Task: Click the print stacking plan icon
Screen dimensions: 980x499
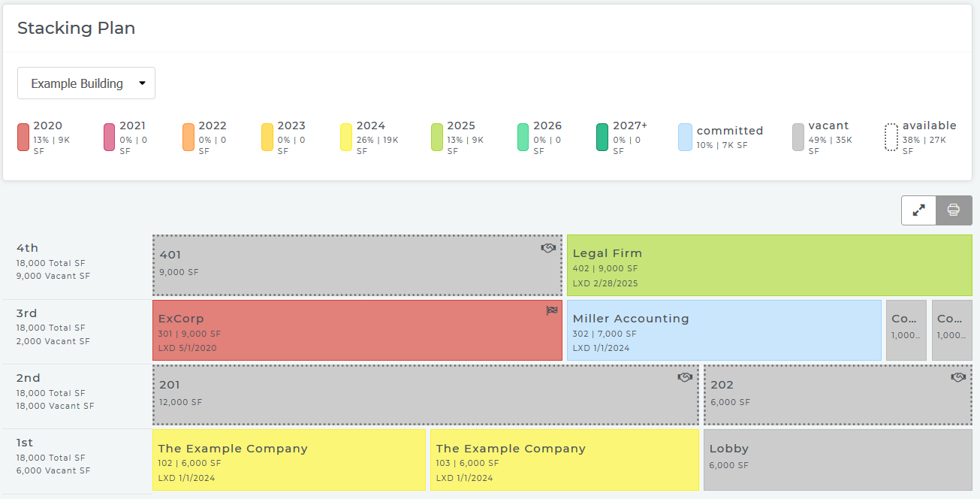Action: pos(954,210)
